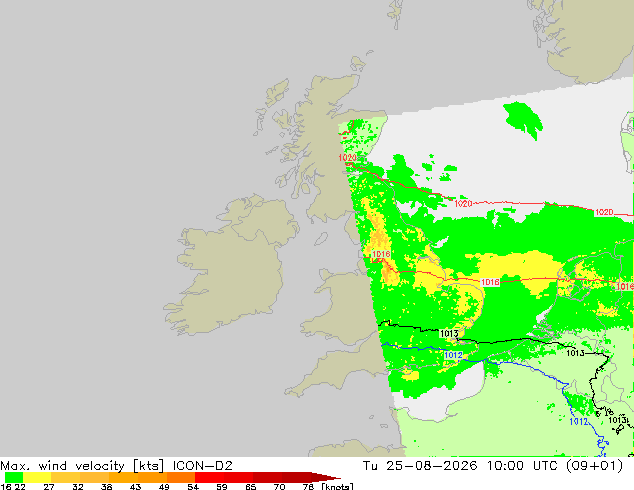Click the forecast step text '(09+01)'
Viewport: 634px width, 490px height.
click(x=594, y=466)
